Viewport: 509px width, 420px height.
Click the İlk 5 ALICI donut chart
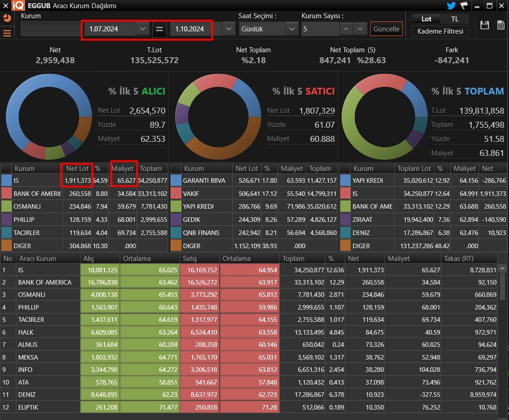49,117
